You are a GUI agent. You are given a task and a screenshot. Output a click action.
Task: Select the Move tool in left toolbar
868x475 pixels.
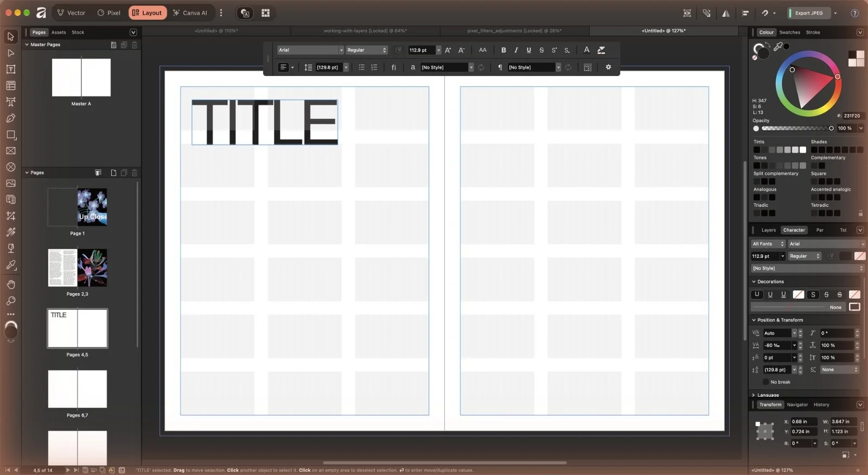[x=11, y=37]
